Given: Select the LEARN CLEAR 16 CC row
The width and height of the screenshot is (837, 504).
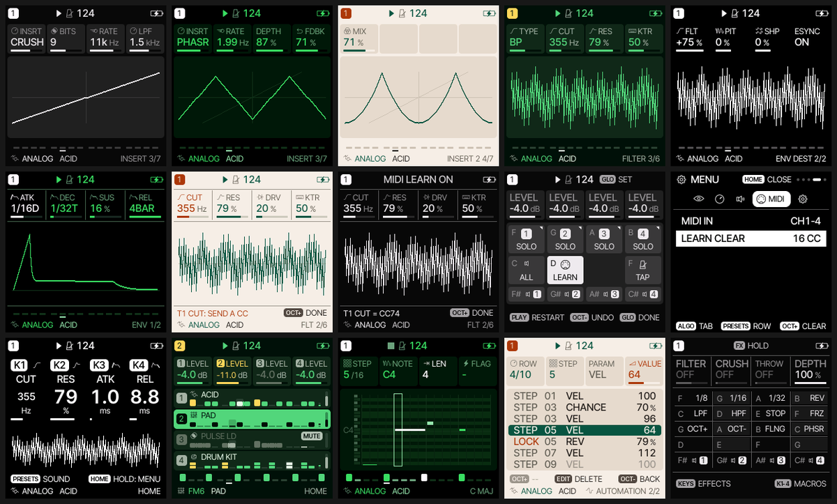Looking at the screenshot, I should pos(750,238).
